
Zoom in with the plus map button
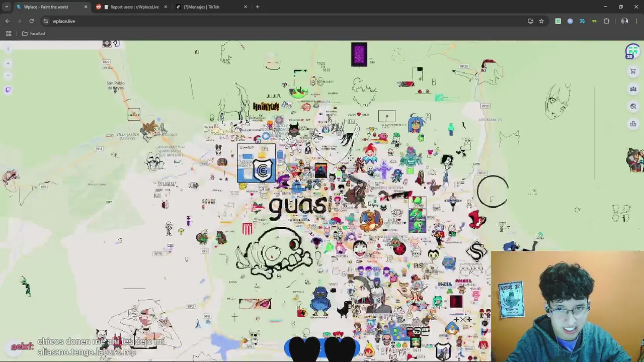click(x=8, y=64)
